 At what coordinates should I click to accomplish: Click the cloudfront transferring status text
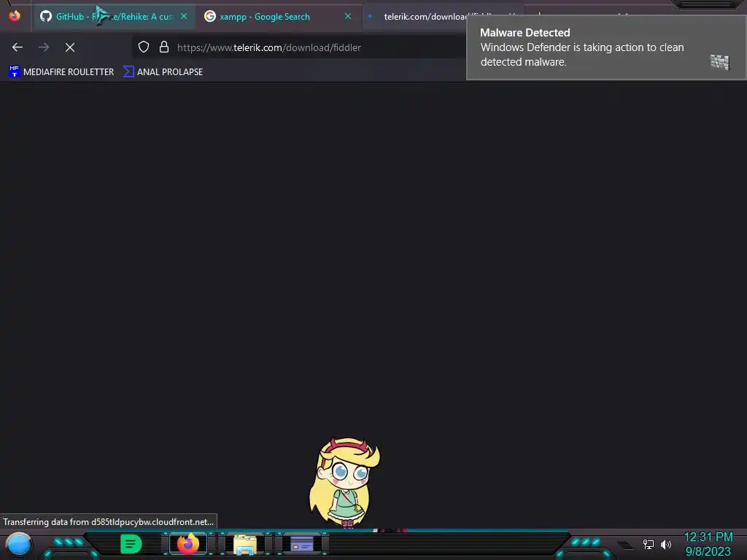point(109,522)
